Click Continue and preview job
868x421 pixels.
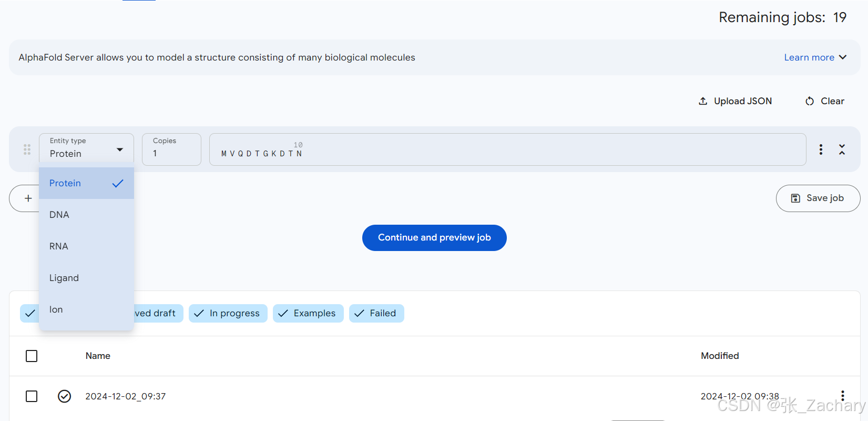click(434, 238)
